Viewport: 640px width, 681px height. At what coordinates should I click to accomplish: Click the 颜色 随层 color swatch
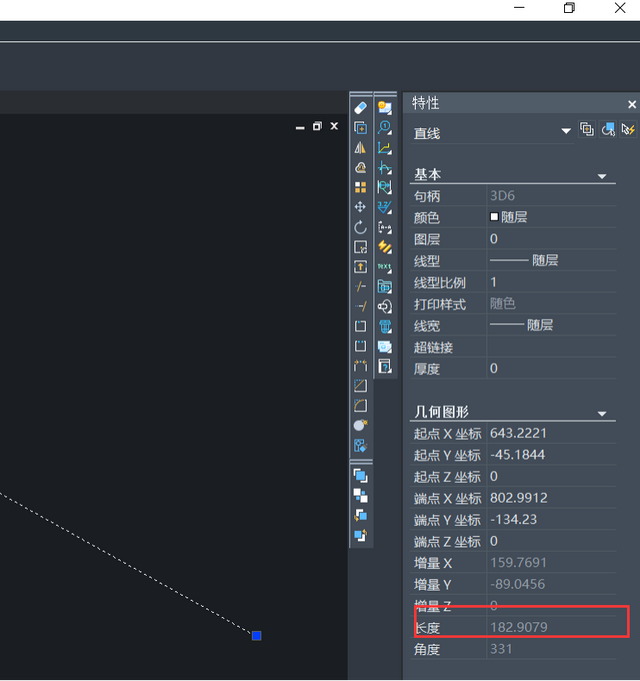(494, 217)
